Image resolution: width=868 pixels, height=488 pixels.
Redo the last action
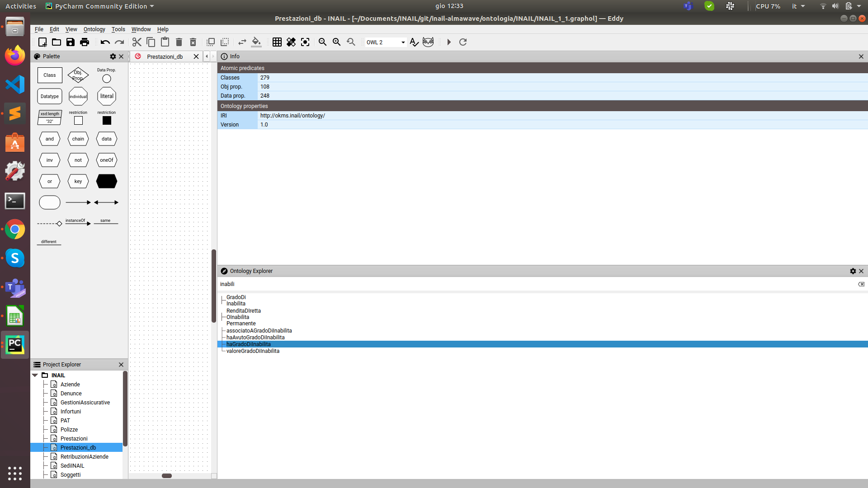119,42
